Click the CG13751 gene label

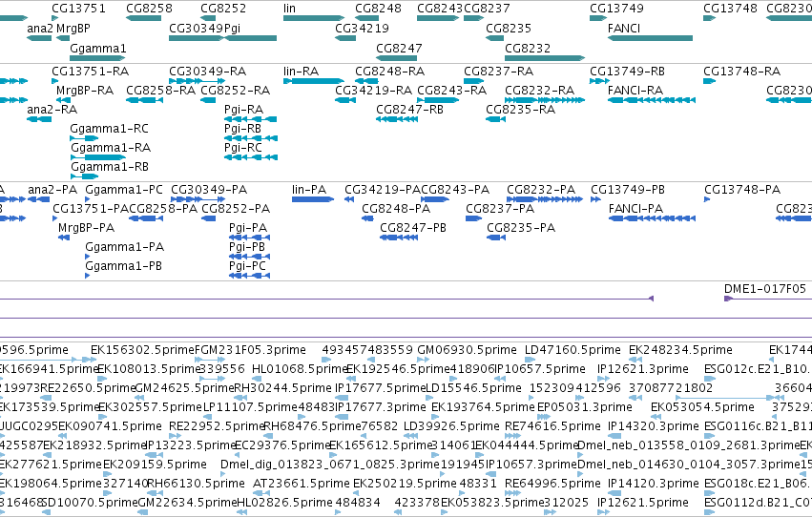click(x=78, y=9)
